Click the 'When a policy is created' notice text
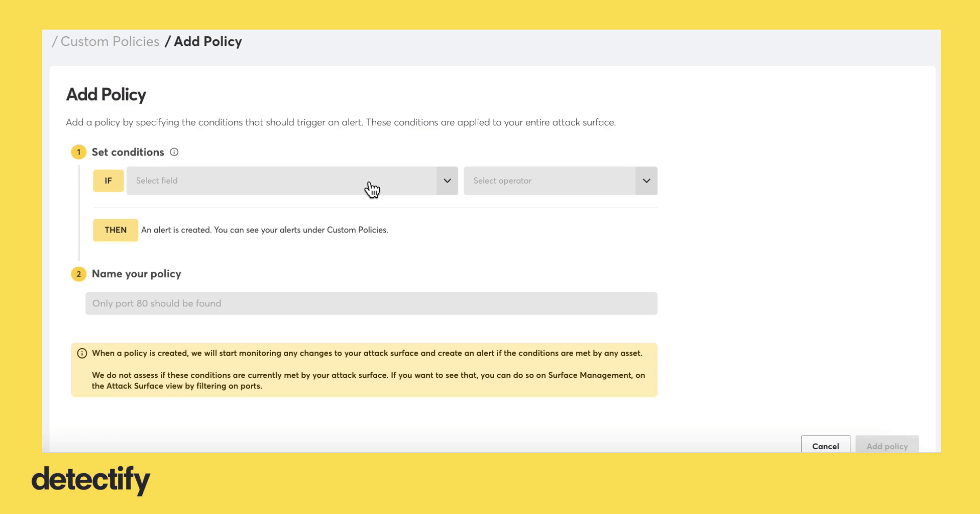 [367, 353]
